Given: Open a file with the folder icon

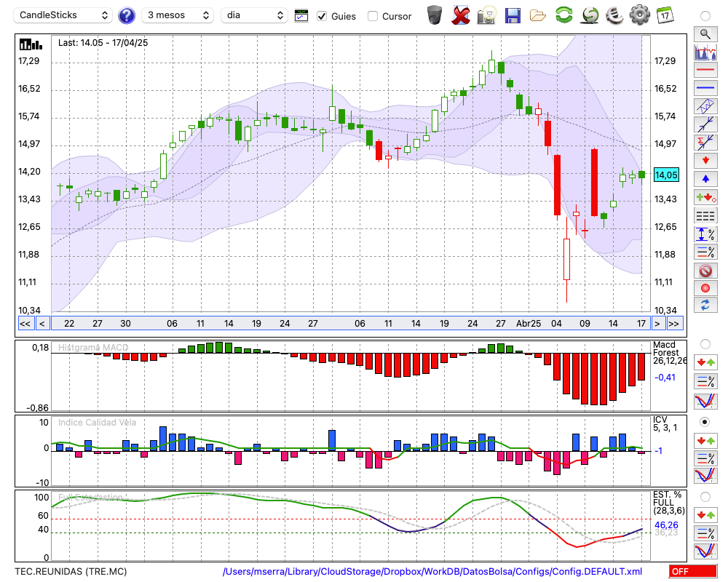Looking at the screenshot, I should point(538,16).
